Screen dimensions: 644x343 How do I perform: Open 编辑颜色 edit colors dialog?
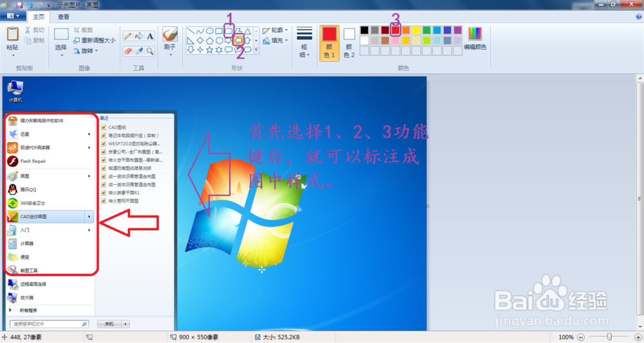(x=475, y=39)
